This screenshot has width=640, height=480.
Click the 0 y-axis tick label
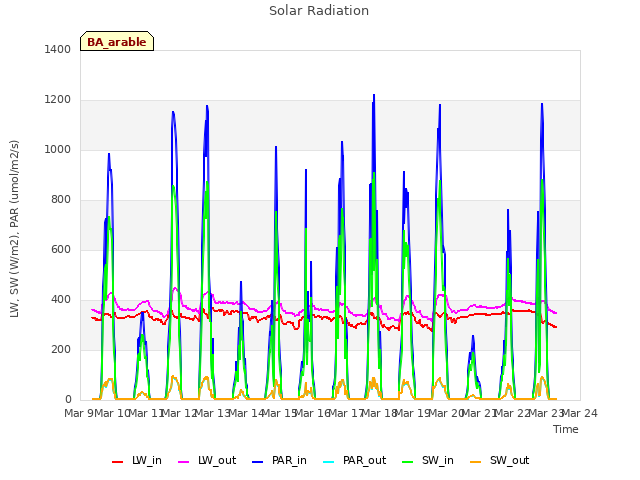[x=68, y=400]
